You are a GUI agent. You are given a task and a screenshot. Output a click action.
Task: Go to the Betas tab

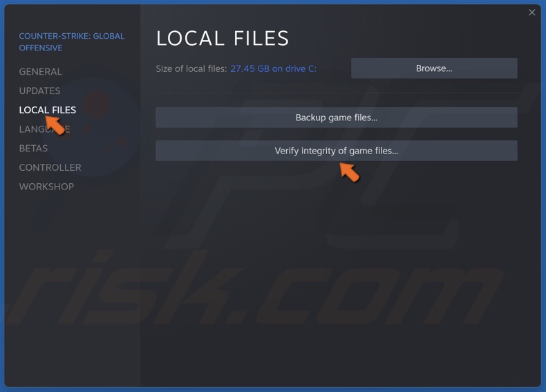(33, 149)
